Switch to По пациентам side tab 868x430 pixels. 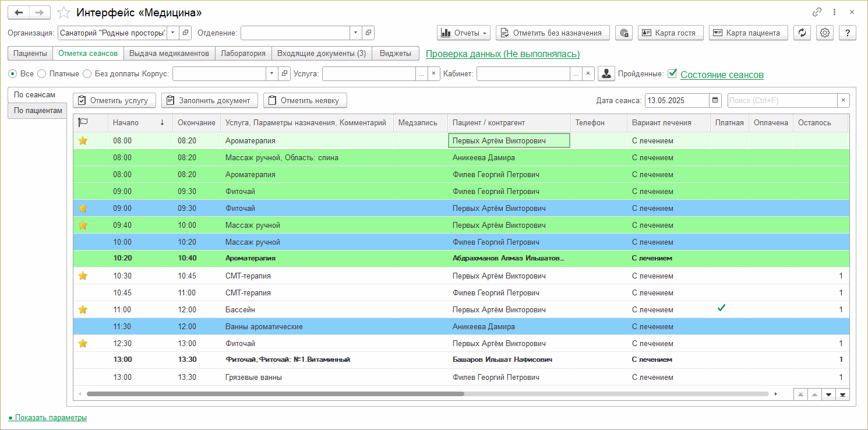click(x=38, y=110)
